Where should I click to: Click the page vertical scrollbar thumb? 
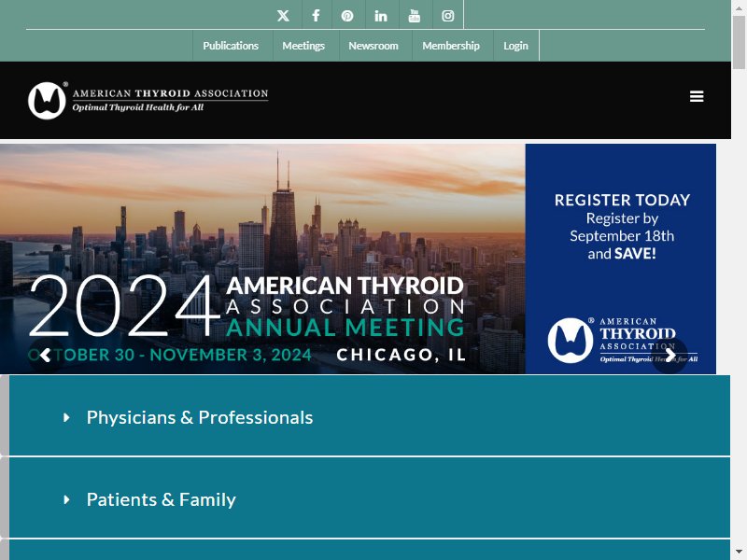(x=739, y=43)
